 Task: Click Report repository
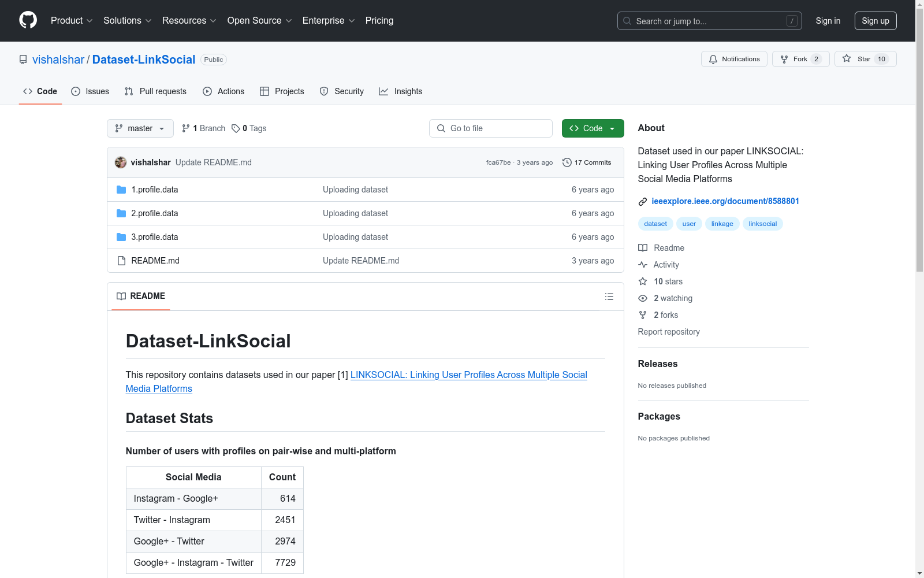[669, 332]
